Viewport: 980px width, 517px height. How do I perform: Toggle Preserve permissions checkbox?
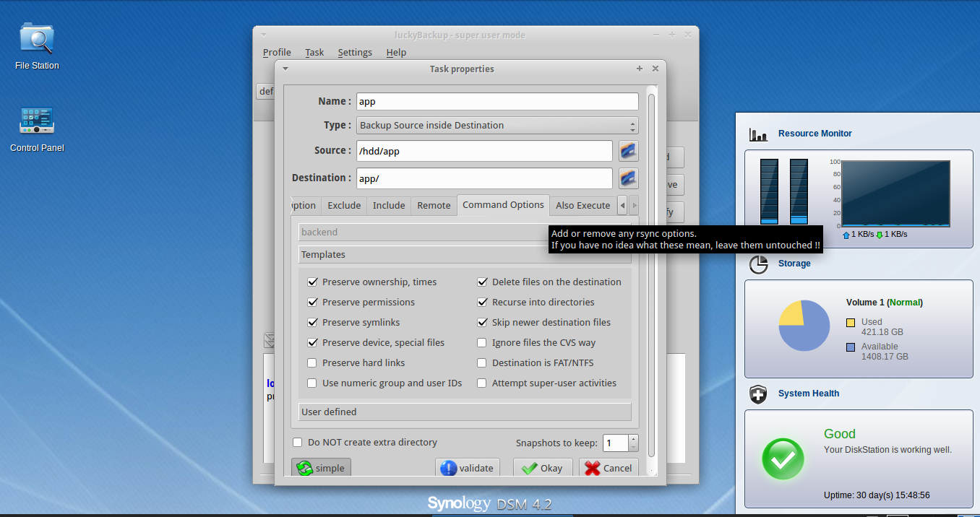click(x=312, y=302)
